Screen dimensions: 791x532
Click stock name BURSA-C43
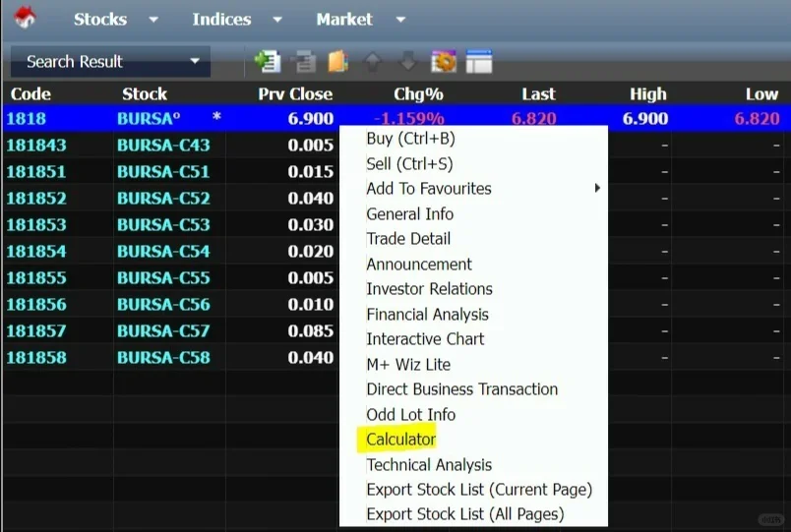click(163, 146)
